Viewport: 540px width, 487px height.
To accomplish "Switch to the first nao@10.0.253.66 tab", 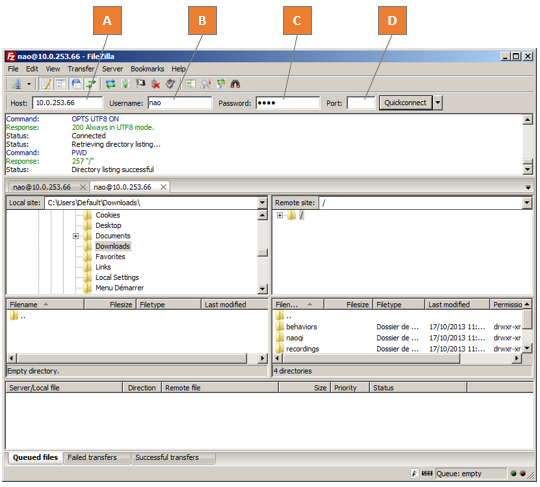I will coord(42,187).
